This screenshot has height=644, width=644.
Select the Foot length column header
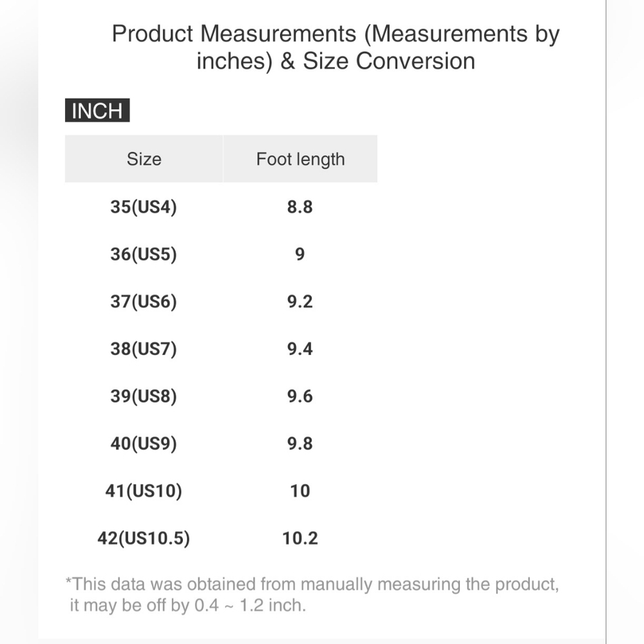point(300,159)
